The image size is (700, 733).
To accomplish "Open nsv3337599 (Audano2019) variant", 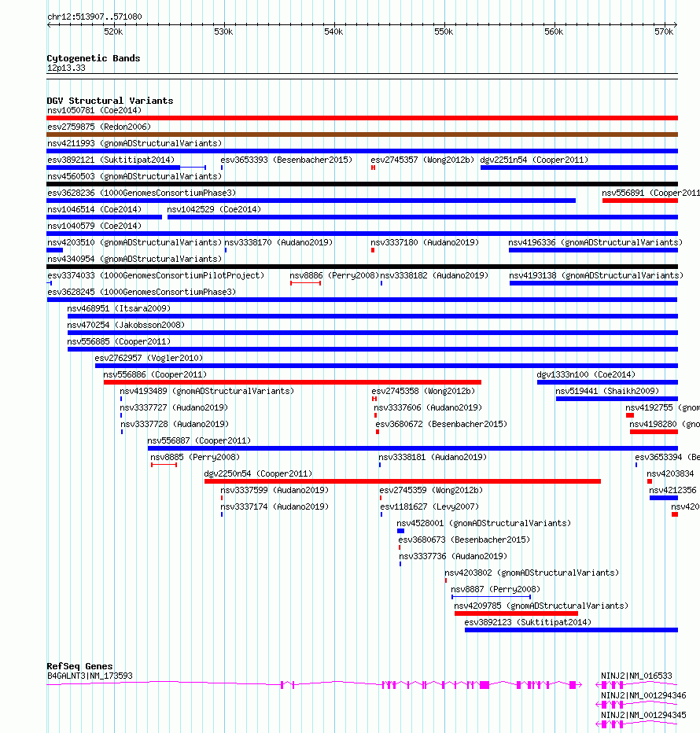I will coord(274,490).
